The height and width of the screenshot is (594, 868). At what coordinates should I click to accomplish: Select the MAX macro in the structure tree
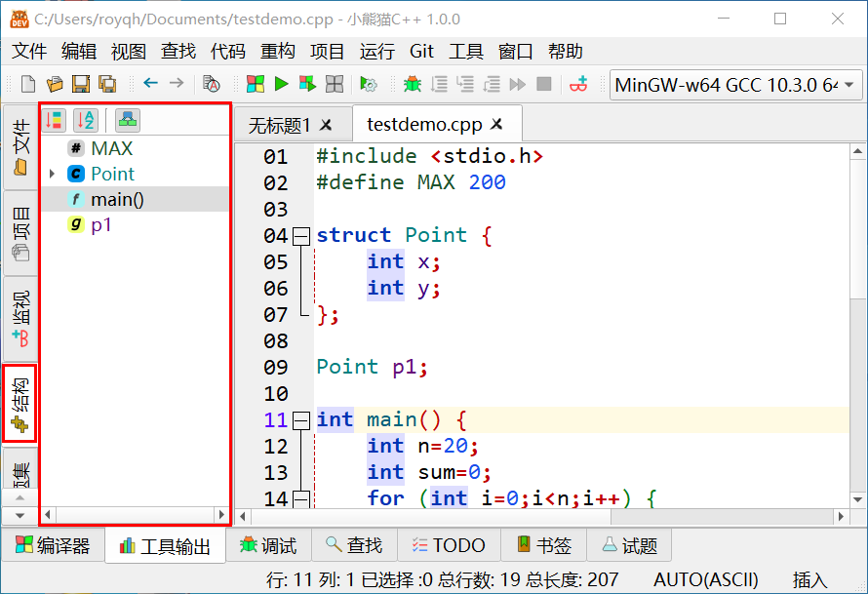112,148
